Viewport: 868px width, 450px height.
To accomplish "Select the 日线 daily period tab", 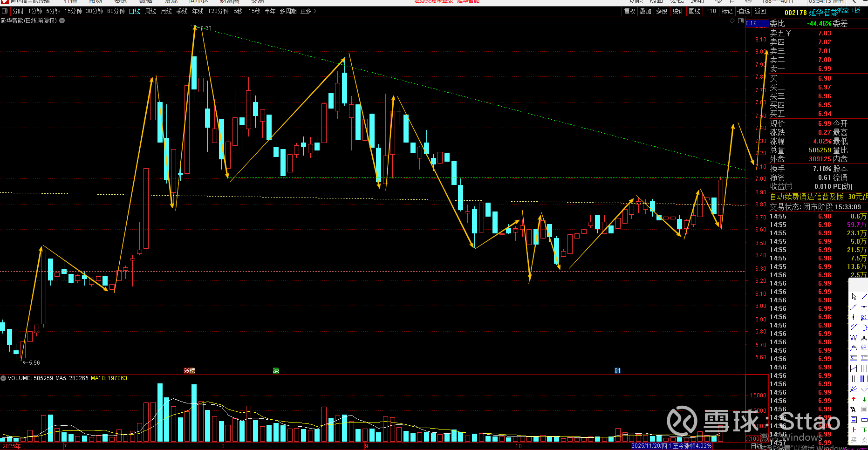I will 135,11.
